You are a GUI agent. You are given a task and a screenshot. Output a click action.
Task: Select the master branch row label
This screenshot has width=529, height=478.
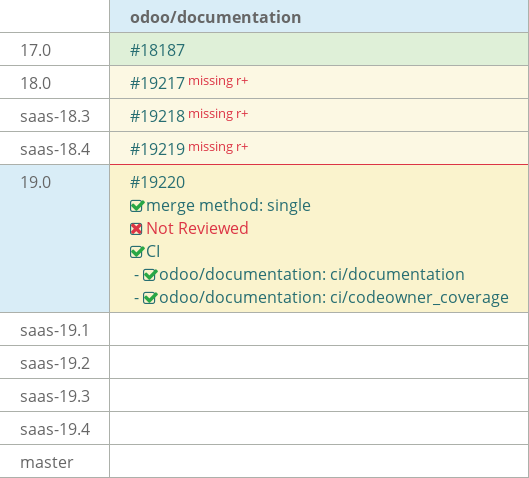(47, 462)
